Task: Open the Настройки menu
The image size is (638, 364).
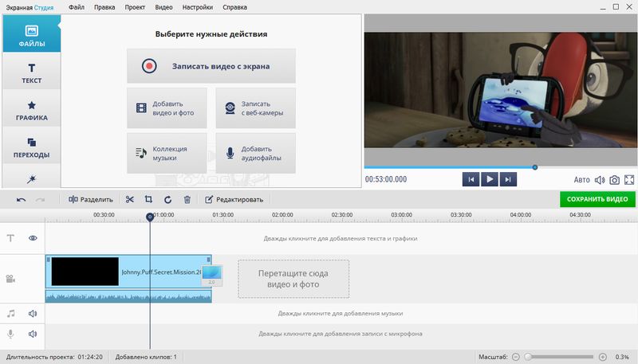Action: 198,6
